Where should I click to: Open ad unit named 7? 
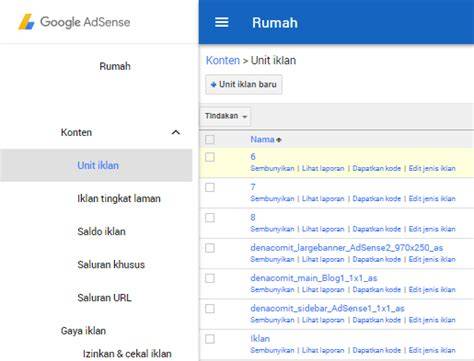[x=253, y=187]
